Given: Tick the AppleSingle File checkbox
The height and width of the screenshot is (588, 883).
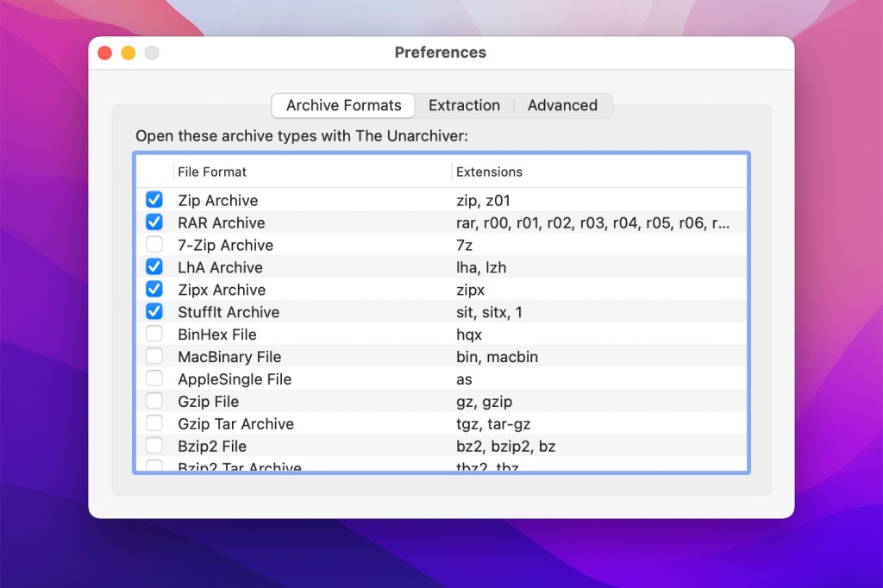Looking at the screenshot, I should [154, 378].
